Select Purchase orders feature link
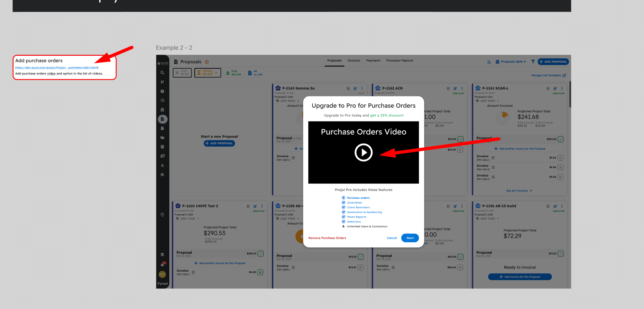Viewport: 644px width, 309px height. pos(358,198)
